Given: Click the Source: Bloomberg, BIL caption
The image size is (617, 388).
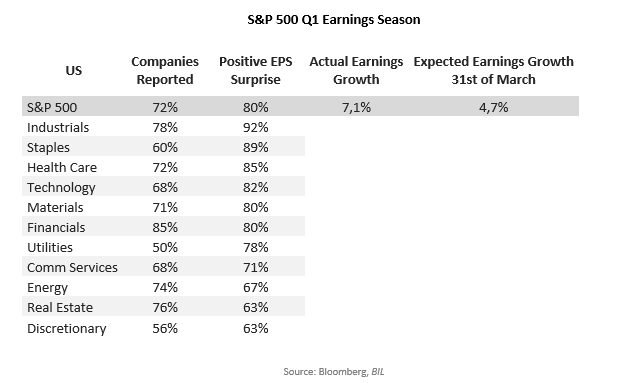Looking at the screenshot, I should pos(334,372).
